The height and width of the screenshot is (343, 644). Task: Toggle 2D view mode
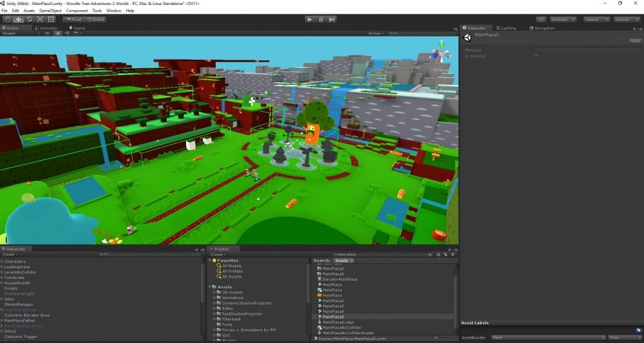(47, 33)
